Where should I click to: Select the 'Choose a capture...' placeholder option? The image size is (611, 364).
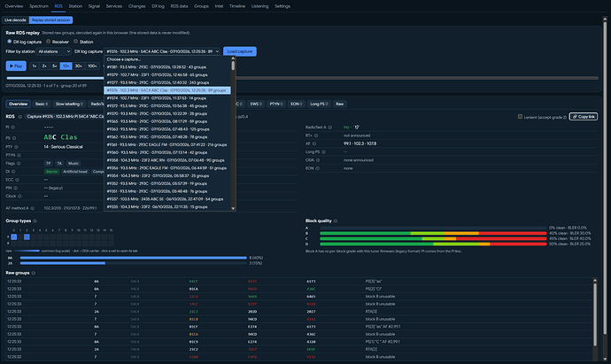(x=167, y=59)
